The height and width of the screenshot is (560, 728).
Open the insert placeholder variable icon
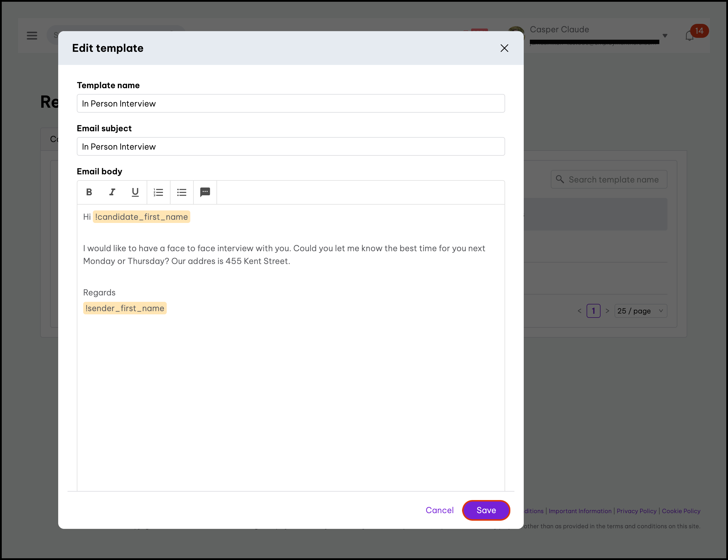tap(205, 192)
